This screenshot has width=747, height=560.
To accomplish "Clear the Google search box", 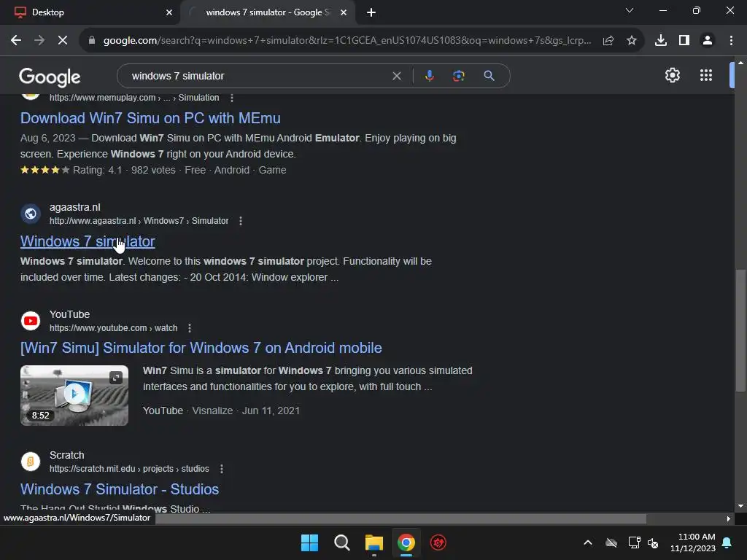I will [x=396, y=76].
